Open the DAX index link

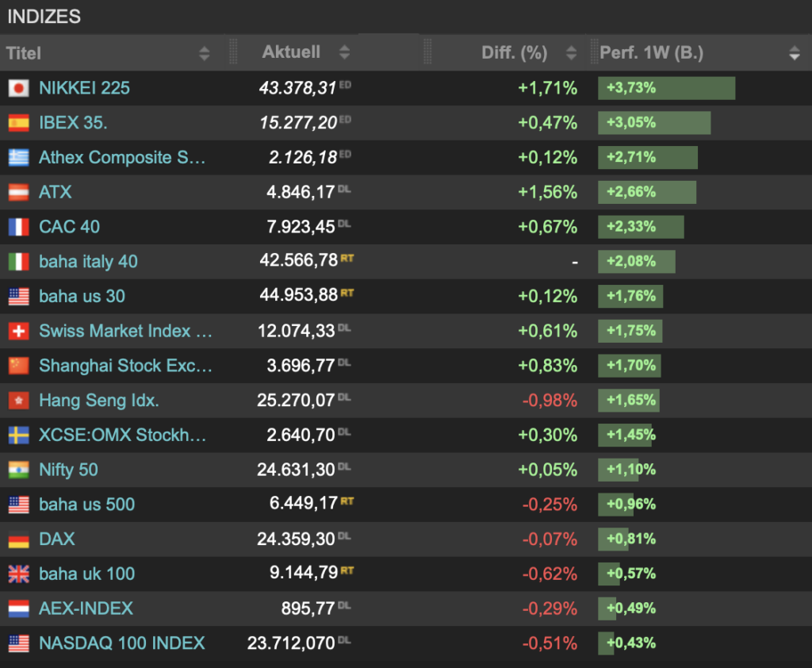click(57, 539)
